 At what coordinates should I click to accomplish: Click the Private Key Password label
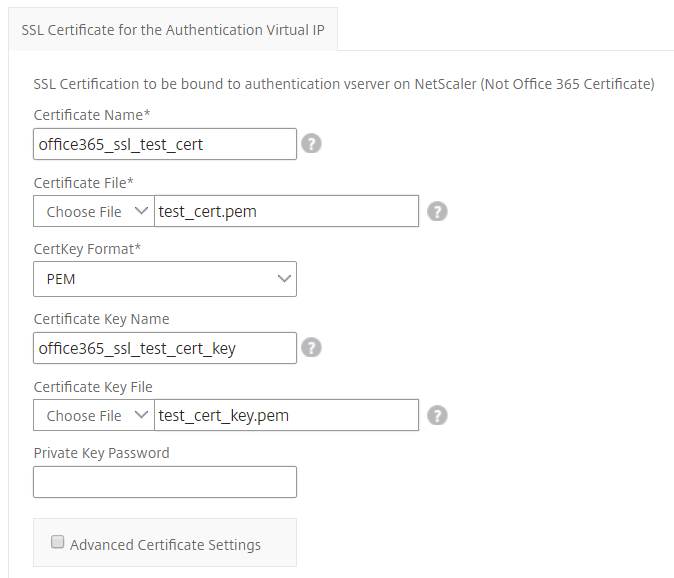coord(101,453)
